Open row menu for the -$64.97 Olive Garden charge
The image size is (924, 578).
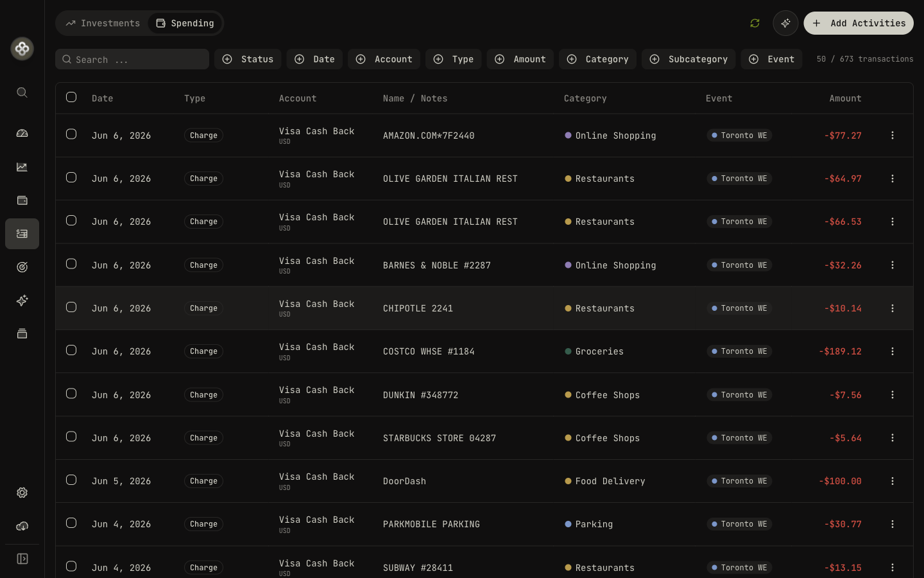(x=893, y=179)
